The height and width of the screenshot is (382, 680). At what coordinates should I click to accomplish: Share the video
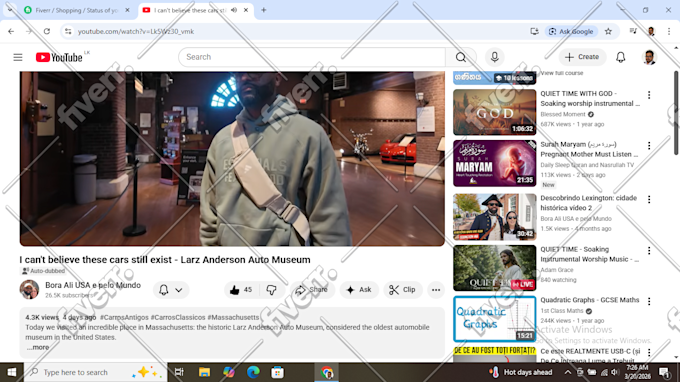(x=312, y=290)
